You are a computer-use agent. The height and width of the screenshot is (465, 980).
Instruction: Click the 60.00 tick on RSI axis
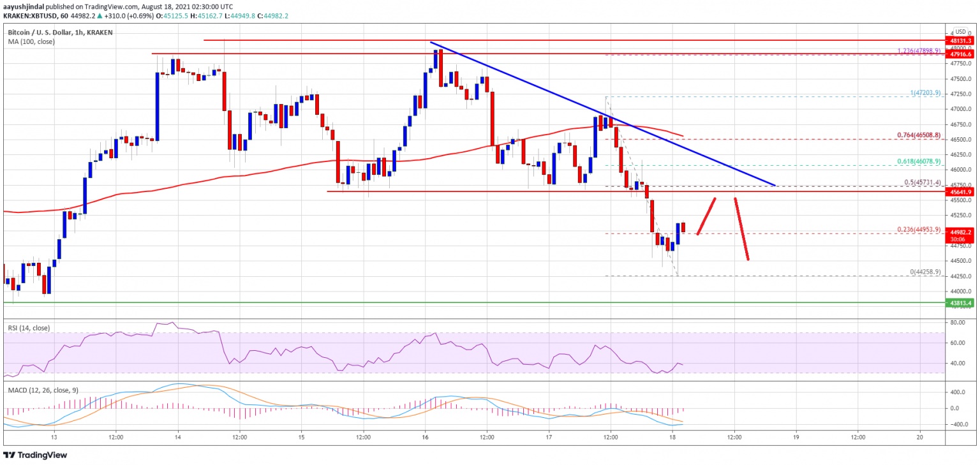point(957,343)
